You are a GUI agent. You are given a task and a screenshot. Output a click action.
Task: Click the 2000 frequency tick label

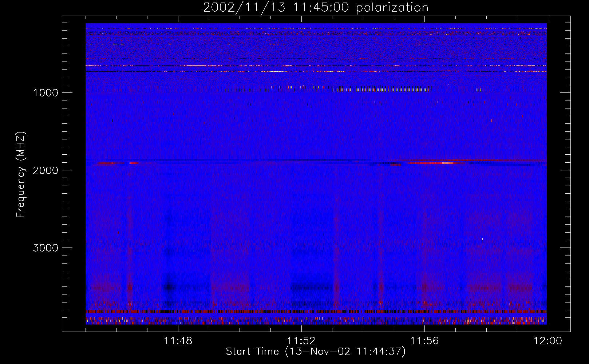pyautogui.click(x=46, y=170)
